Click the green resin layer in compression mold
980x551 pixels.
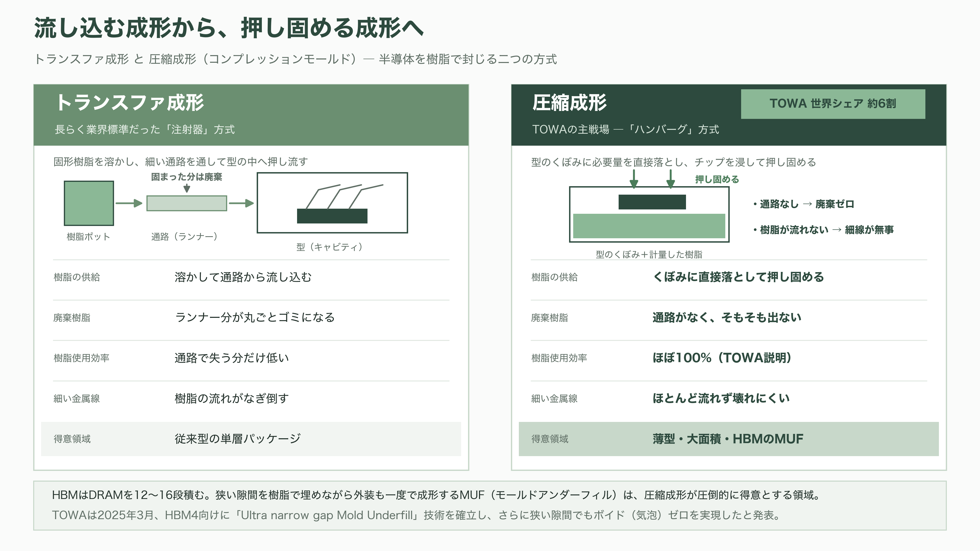(649, 226)
